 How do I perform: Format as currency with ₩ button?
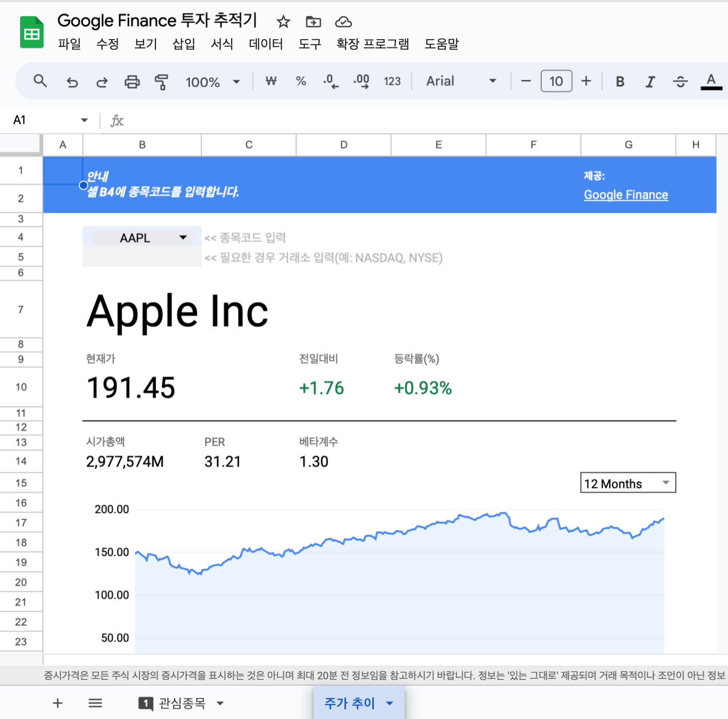(271, 81)
